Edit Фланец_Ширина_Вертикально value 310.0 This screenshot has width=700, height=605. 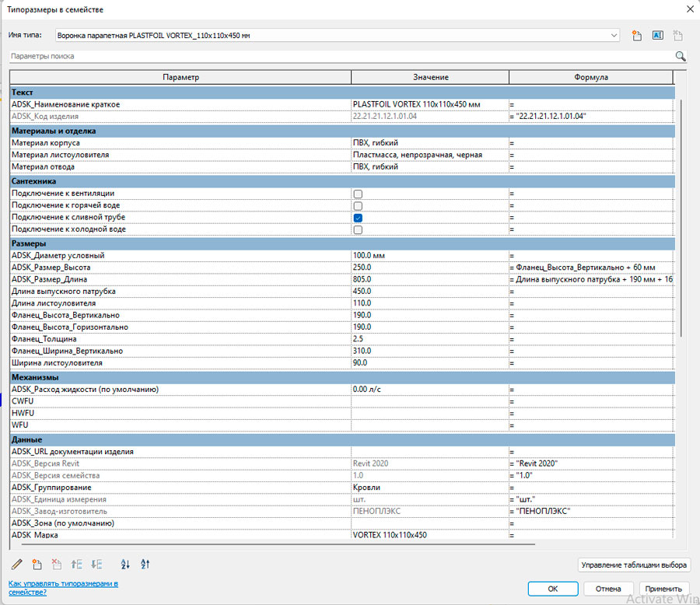[430, 351]
